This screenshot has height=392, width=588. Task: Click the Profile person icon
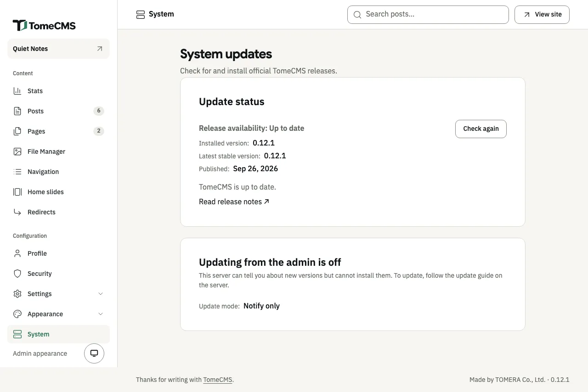tap(17, 253)
